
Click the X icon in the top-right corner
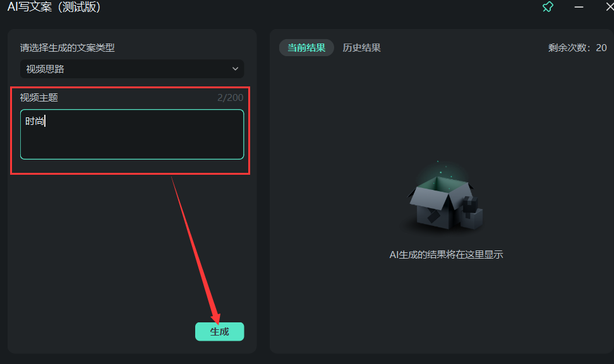tap(607, 7)
